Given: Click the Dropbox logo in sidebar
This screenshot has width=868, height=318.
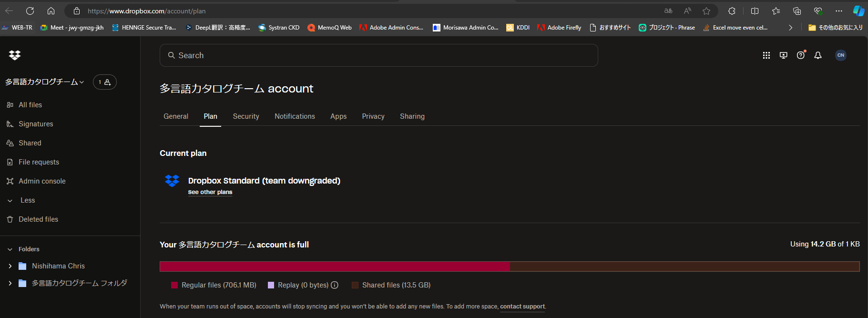Looking at the screenshot, I should pyautogui.click(x=15, y=55).
